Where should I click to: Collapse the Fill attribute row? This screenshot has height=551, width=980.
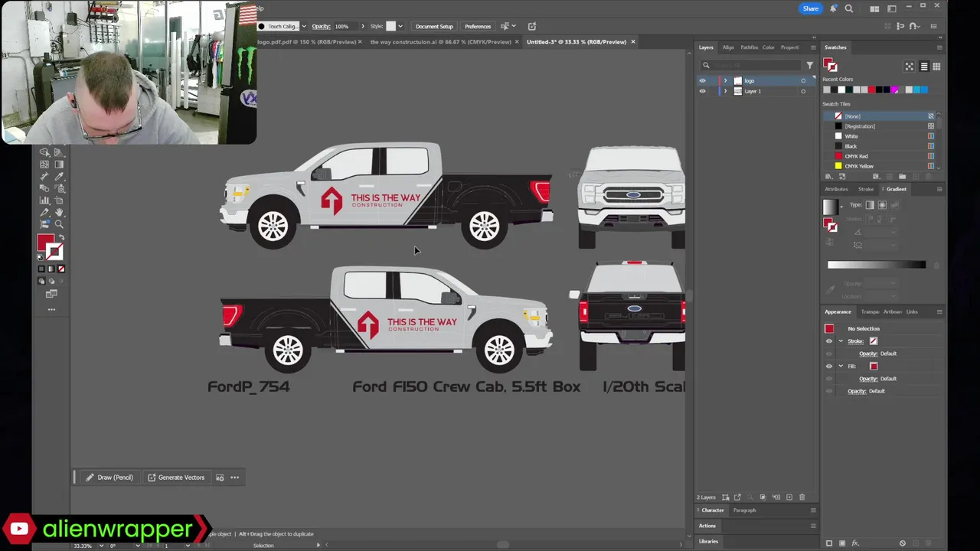[x=841, y=367]
